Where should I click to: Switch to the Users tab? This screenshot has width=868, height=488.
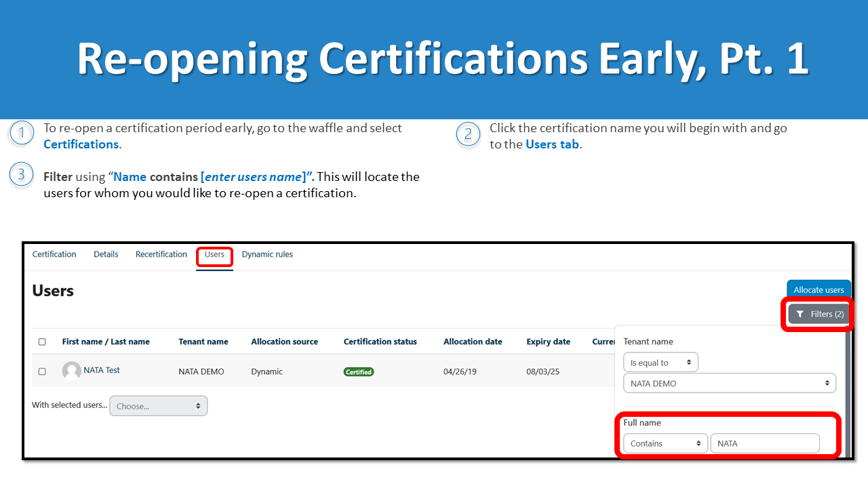pyautogui.click(x=214, y=255)
